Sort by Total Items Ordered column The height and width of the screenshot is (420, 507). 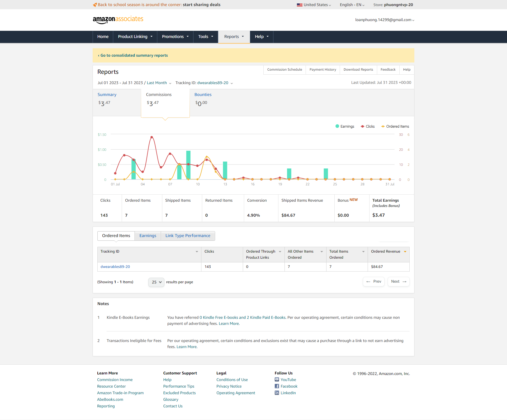[363, 252]
